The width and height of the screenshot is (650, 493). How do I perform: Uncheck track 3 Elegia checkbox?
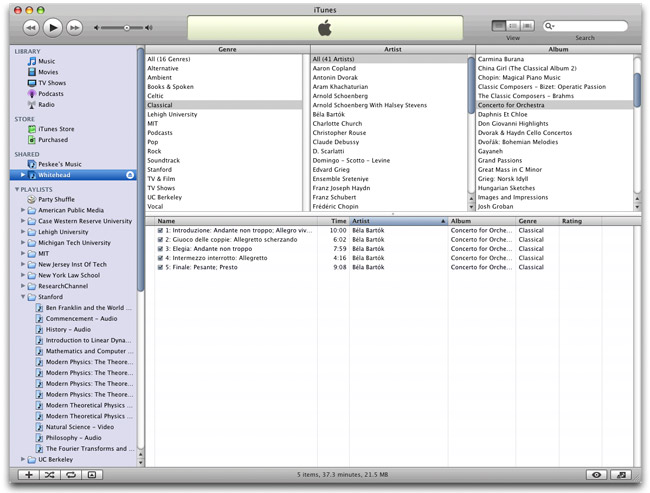(x=160, y=249)
